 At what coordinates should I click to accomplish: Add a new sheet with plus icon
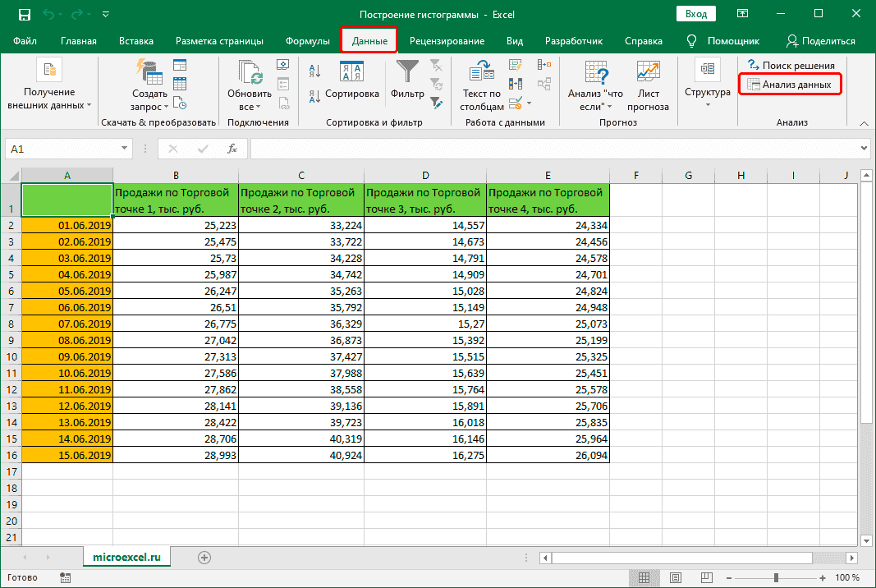[x=204, y=557]
